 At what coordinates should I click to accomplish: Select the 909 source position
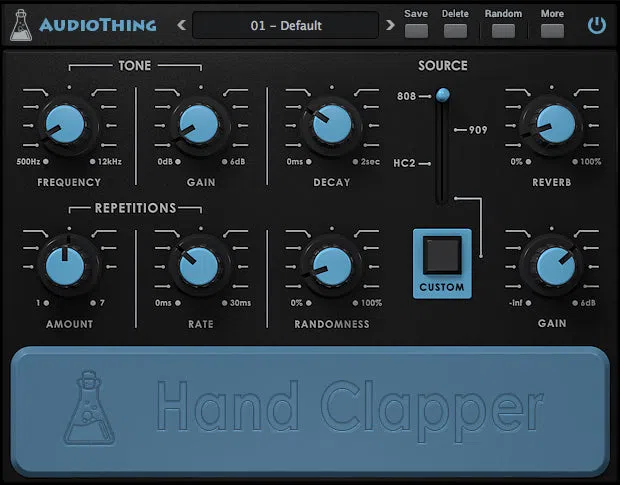tap(478, 130)
